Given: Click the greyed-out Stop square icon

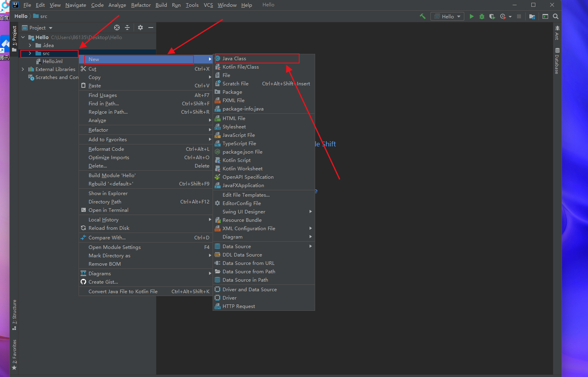Looking at the screenshot, I should pyautogui.click(x=519, y=16).
